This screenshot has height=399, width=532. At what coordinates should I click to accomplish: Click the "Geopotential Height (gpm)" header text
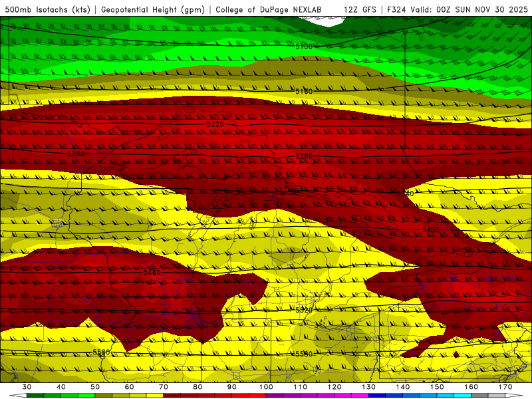[x=153, y=10]
